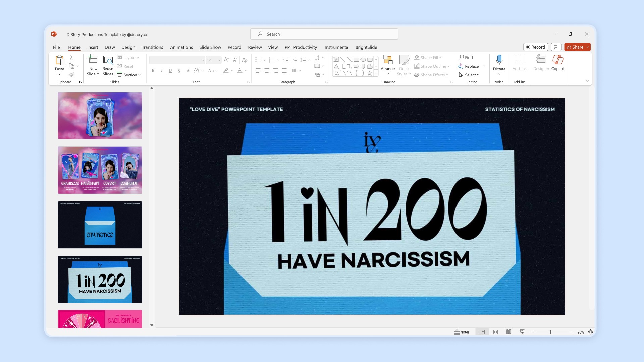Click the comments icon near Share
The width and height of the screenshot is (644, 362).
point(556,47)
